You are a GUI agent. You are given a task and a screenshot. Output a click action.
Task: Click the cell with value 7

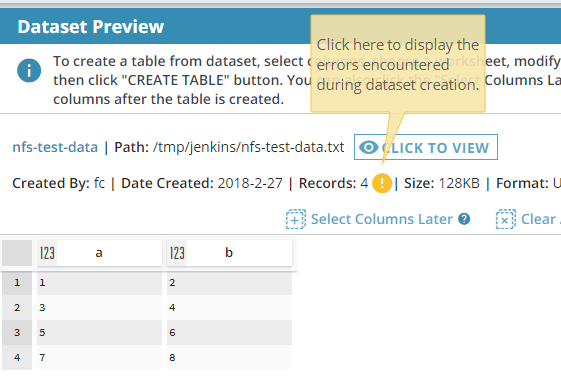point(99,357)
